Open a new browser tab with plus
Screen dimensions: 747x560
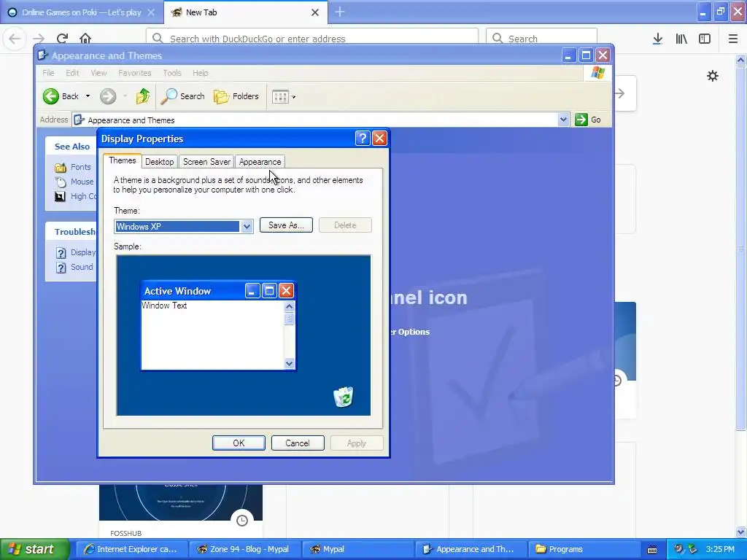pos(340,12)
